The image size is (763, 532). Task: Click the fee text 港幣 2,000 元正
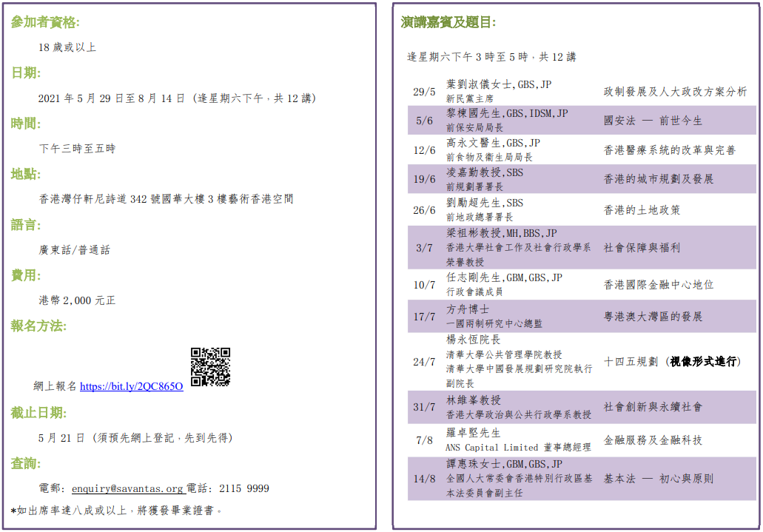click(x=77, y=300)
